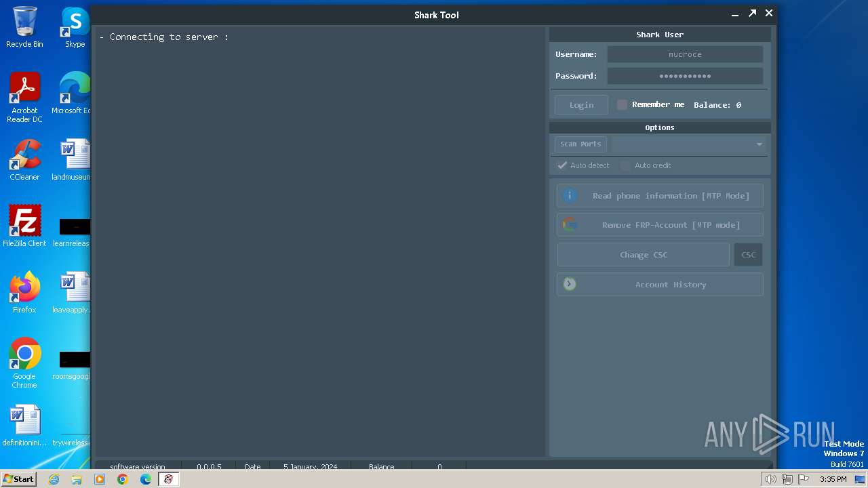Click Remove FRP-Account [MTP mode]
Image resolution: width=868 pixels, height=488 pixels.
pos(660,225)
